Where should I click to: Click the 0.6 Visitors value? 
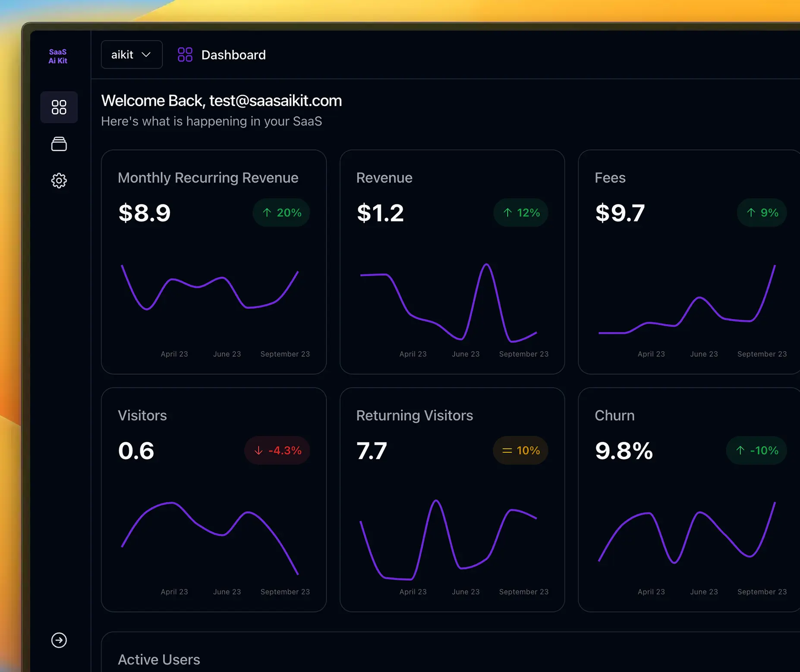(x=136, y=451)
